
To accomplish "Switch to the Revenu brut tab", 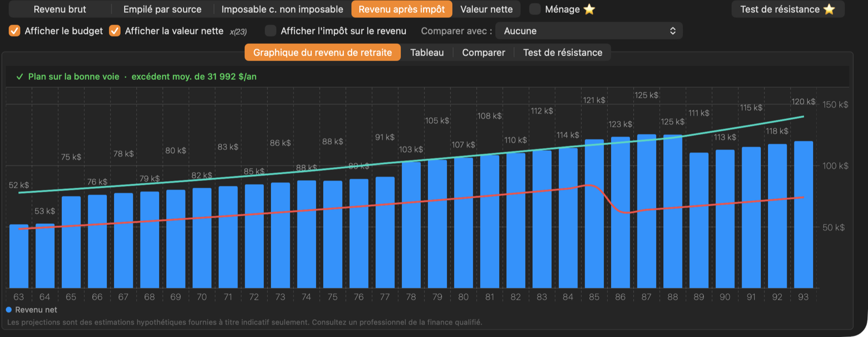I will pos(60,9).
